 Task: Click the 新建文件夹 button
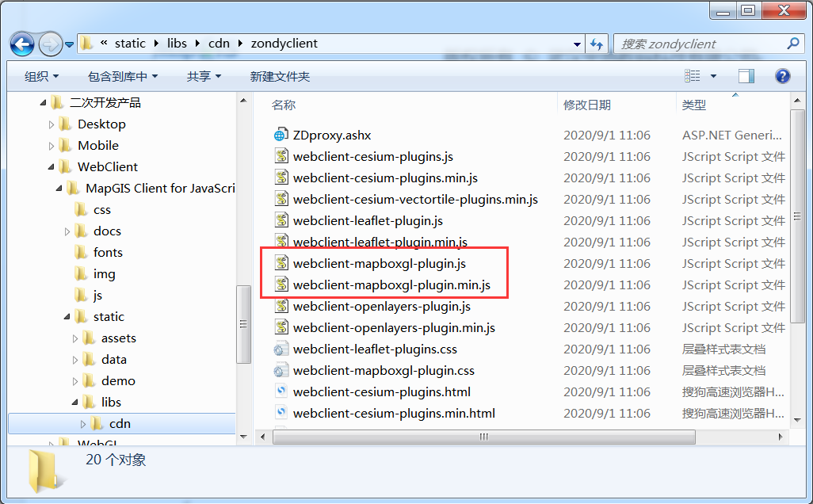click(x=280, y=77)
